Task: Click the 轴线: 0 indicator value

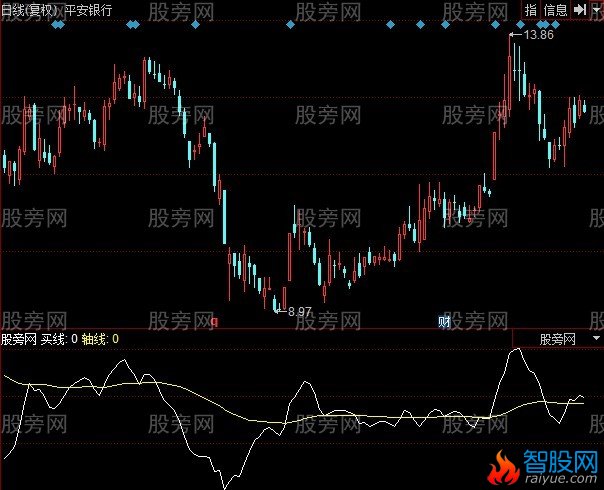Action: coord(100,339)
